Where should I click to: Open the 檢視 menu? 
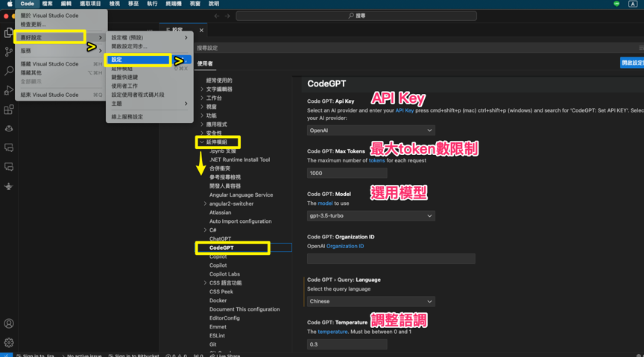coord(115,4)
